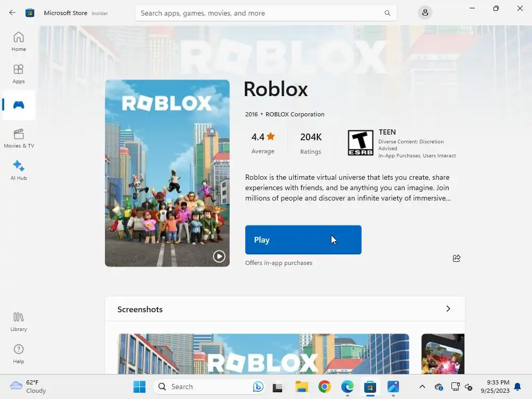Open the second screenshot thumbnail

443,354
